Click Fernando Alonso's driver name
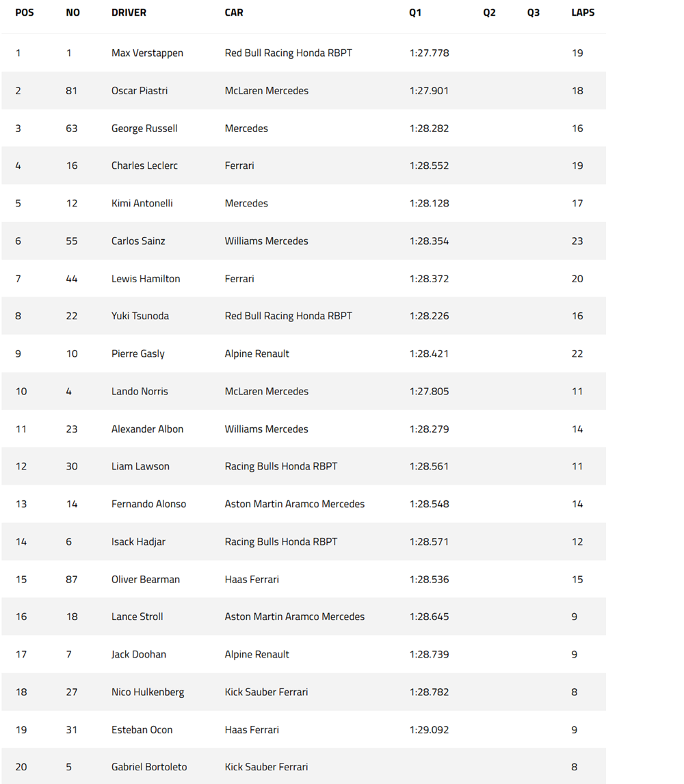Viewport: 684px width, 784px height. (x=148, y=504)
